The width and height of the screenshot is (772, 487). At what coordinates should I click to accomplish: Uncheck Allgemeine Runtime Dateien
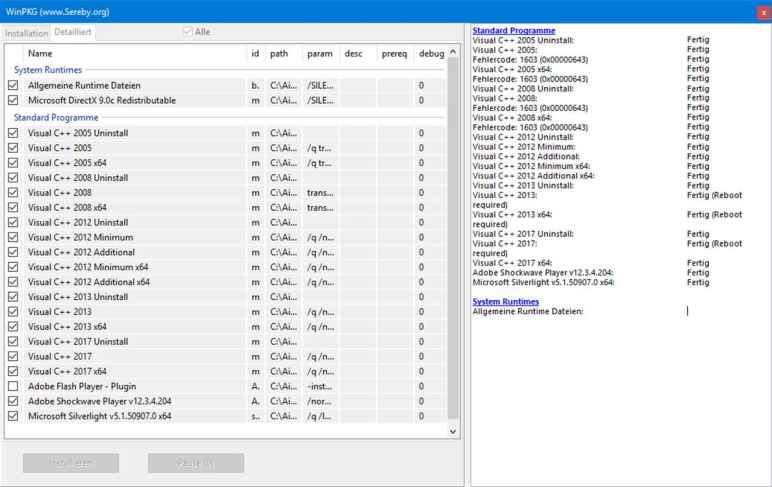coord(13,86)
